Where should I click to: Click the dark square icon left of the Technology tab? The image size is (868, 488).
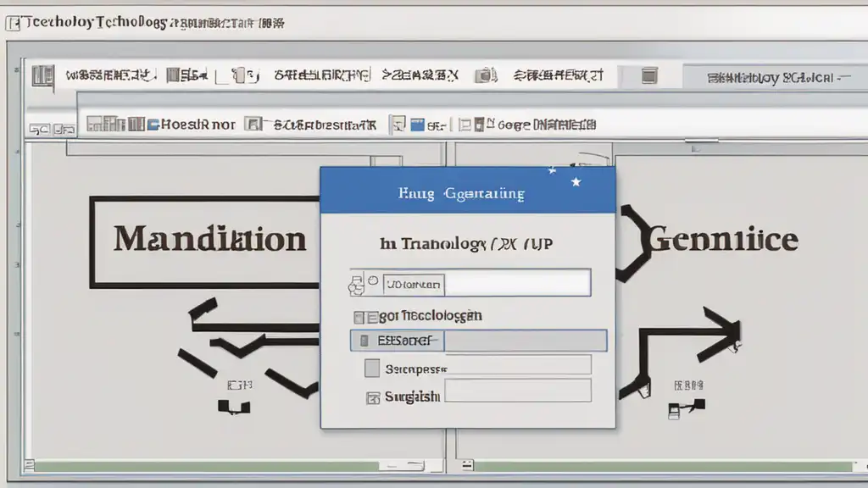click(649, 75)
